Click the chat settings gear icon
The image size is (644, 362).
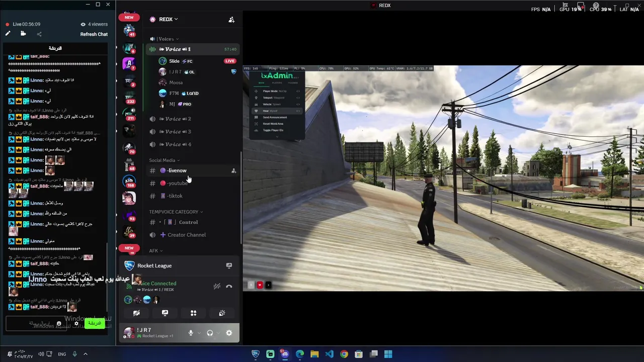click(x=76, y=324)
